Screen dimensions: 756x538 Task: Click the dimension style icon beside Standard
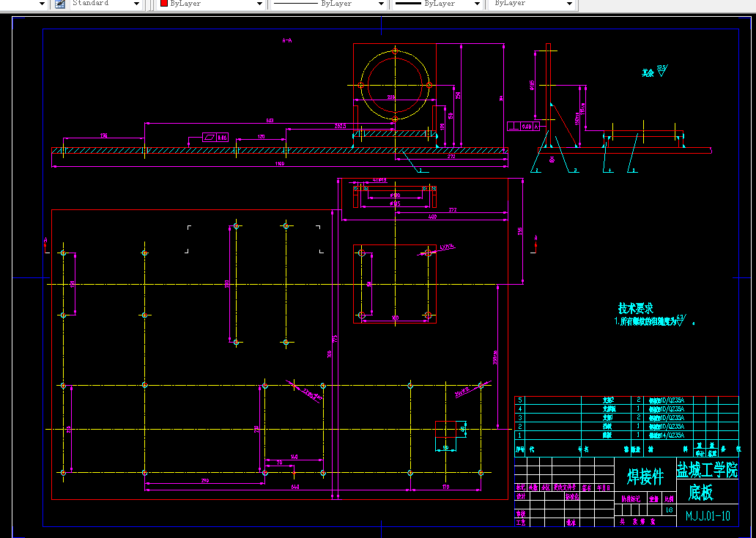(x=60, y=4)
